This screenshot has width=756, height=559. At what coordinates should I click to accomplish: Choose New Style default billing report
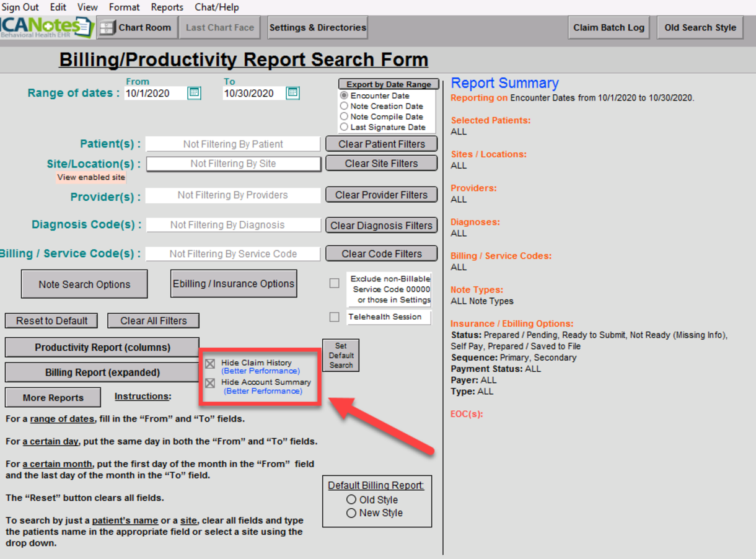click(351, 513)
